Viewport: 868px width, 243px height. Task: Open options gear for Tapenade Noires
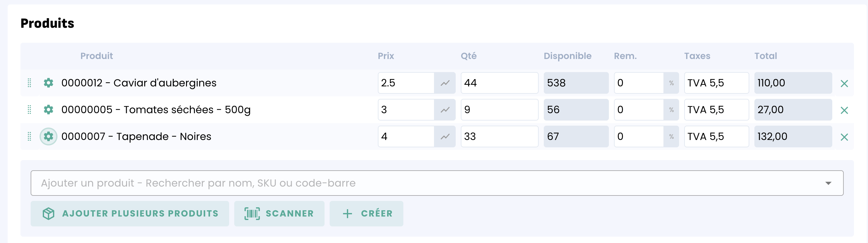49,136
